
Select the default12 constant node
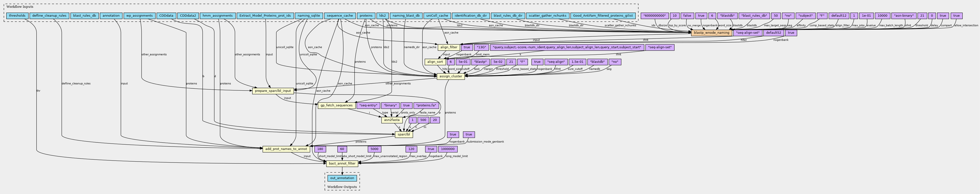tap(838, 16)
